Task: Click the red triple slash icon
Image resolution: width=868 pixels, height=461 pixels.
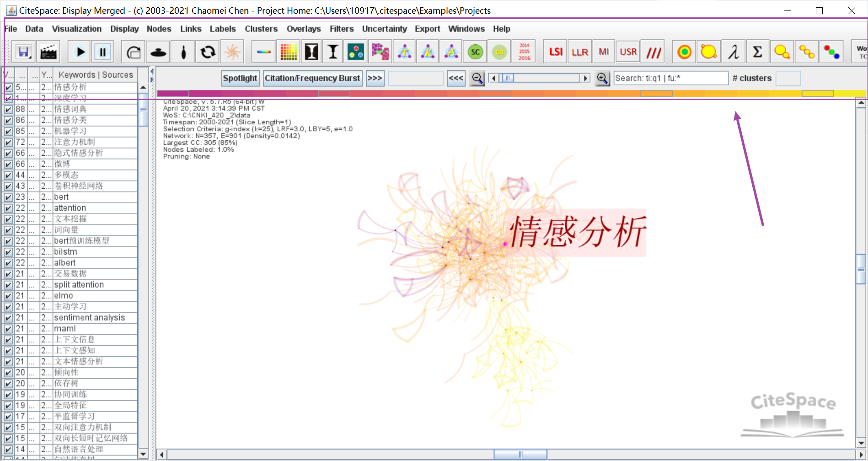Action: (654, 52)
